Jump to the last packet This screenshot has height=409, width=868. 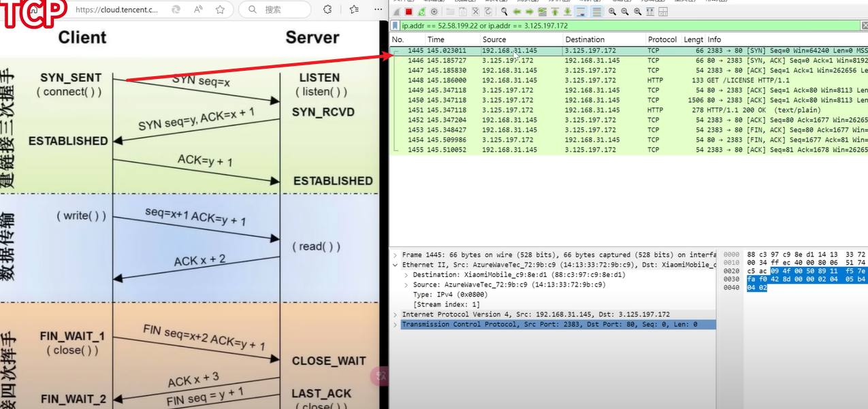coord(567,12)
